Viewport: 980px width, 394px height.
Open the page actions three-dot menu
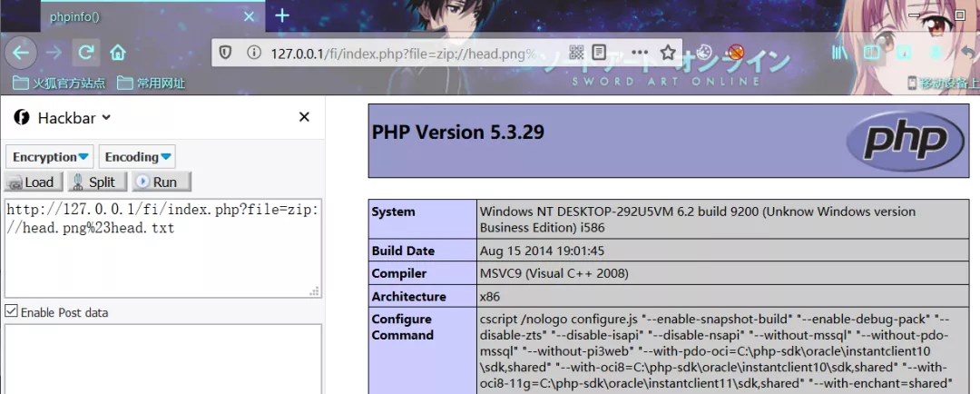(640, 52)
